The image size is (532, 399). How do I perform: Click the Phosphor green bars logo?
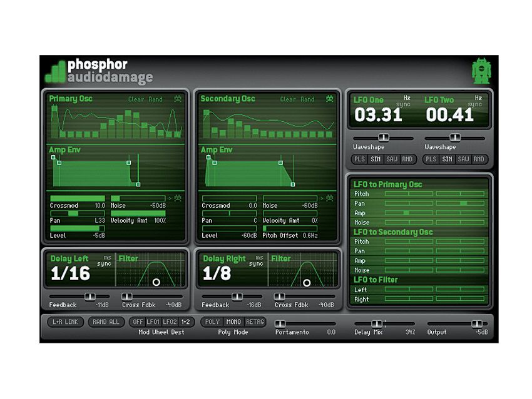55,72
